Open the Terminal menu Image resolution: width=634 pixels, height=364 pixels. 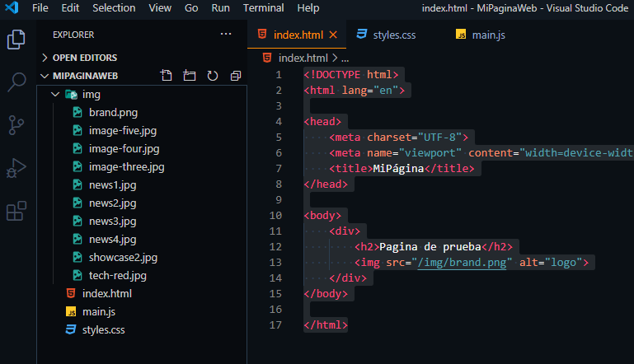coord(263,8)
